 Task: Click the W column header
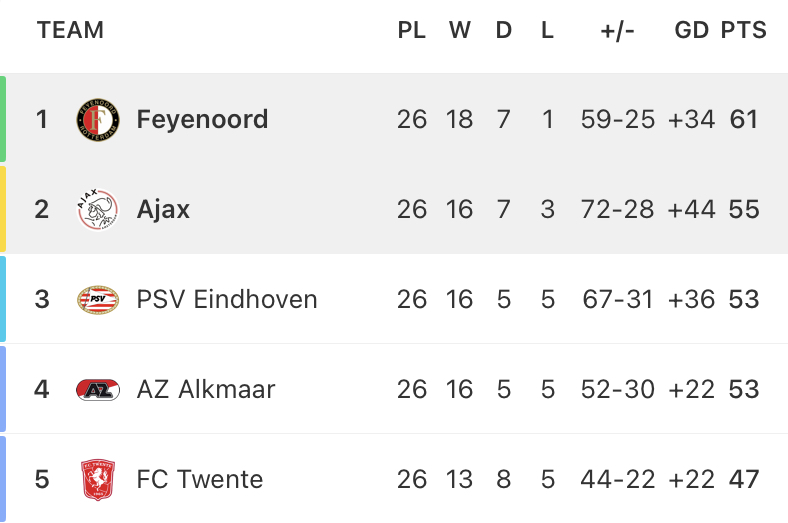460,30
